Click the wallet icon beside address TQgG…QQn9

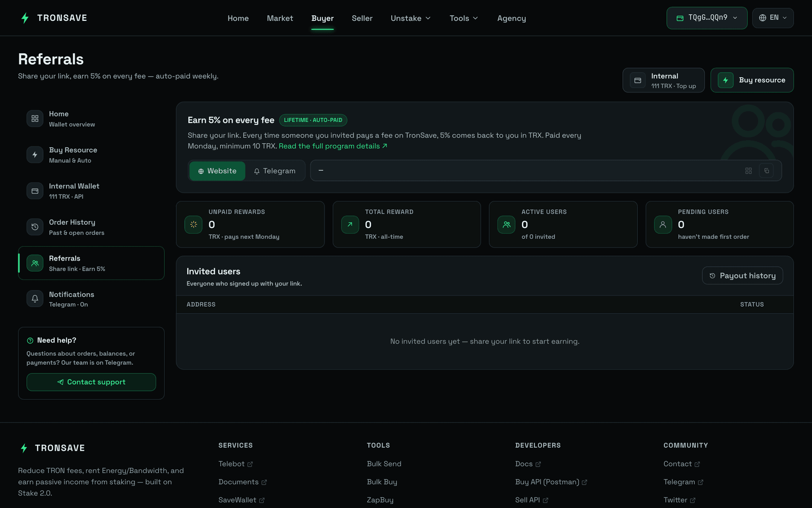point(680,18)
